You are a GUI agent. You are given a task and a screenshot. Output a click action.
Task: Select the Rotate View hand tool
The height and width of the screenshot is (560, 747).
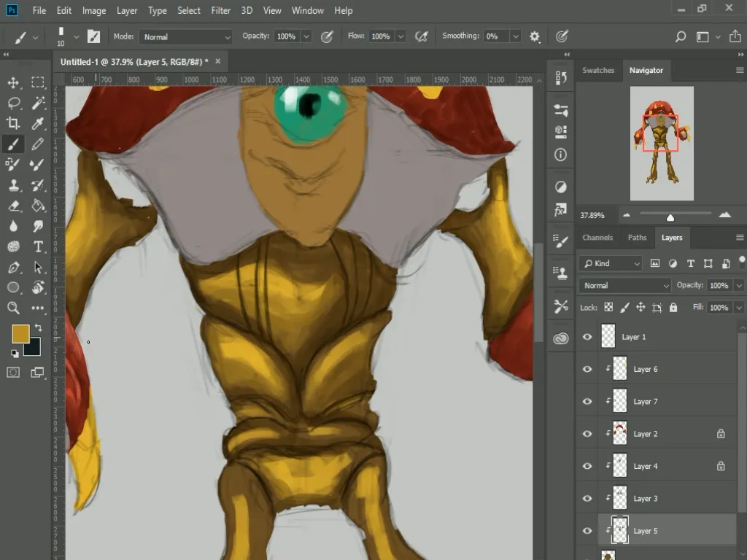click(x=38, y=287)
